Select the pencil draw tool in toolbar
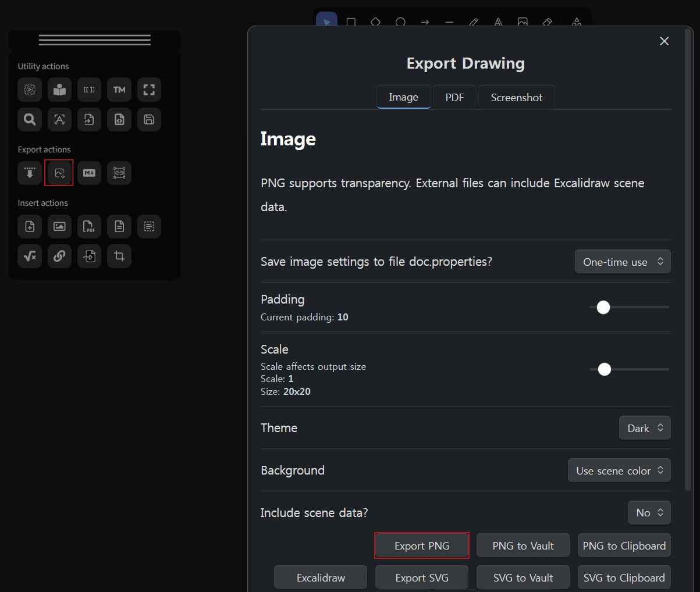Viewport: 700px width, 592px height. 474,22
